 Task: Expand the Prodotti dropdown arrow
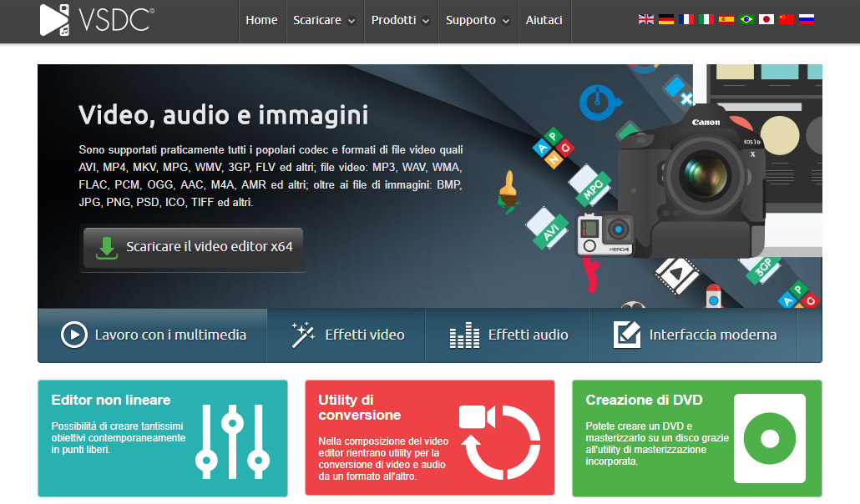tap(426, 22)
